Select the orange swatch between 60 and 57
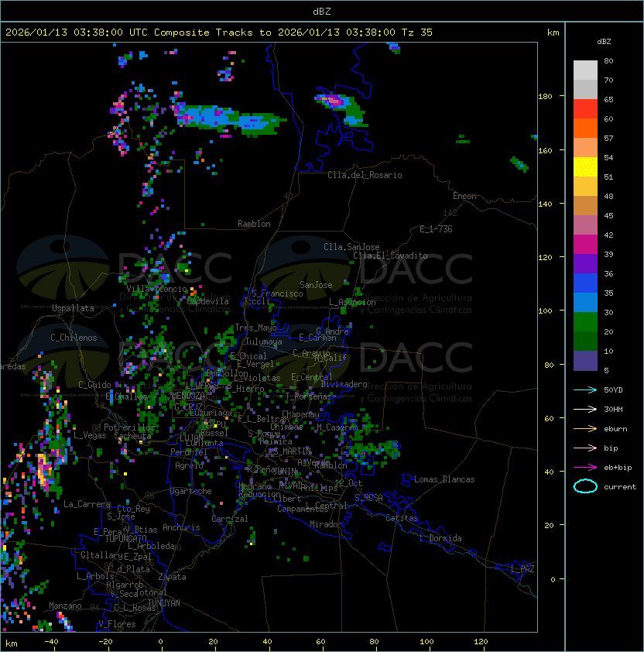The image size is (644, 652). (585, 128)
